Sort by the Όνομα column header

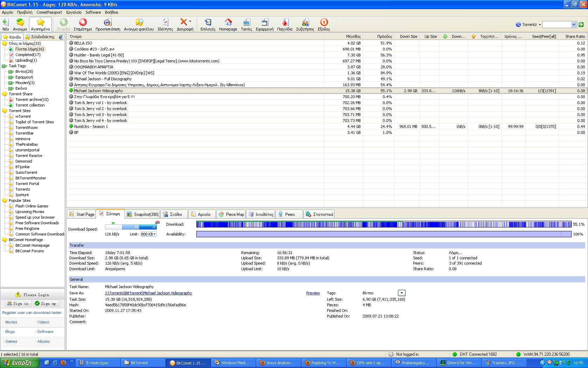click(195, 36)
